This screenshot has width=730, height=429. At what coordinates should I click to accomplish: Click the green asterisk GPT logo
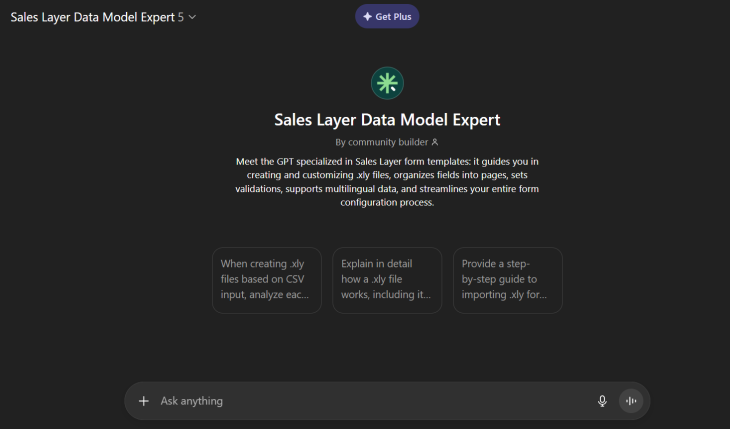click(387, 82)
